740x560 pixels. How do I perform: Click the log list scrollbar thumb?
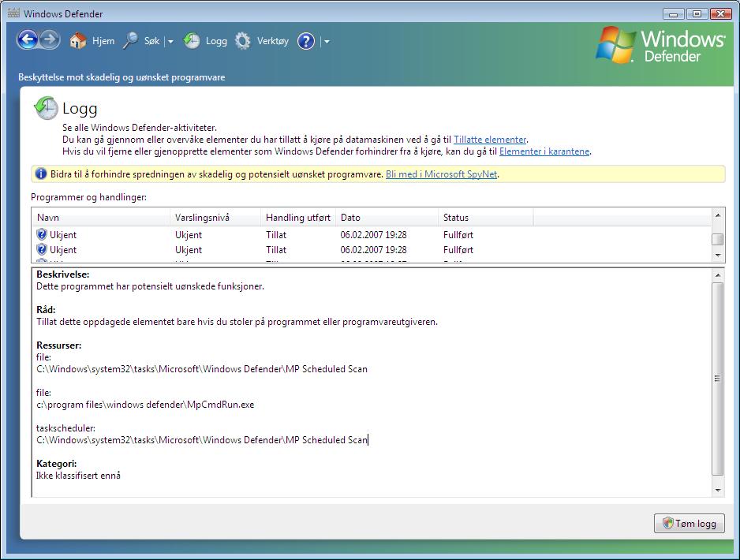(718, 239)
